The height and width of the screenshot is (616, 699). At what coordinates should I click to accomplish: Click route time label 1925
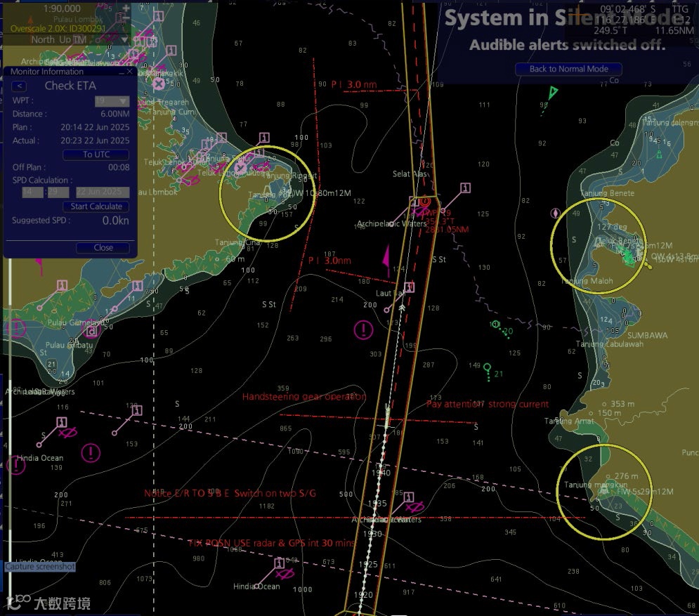tap(368, 565)
